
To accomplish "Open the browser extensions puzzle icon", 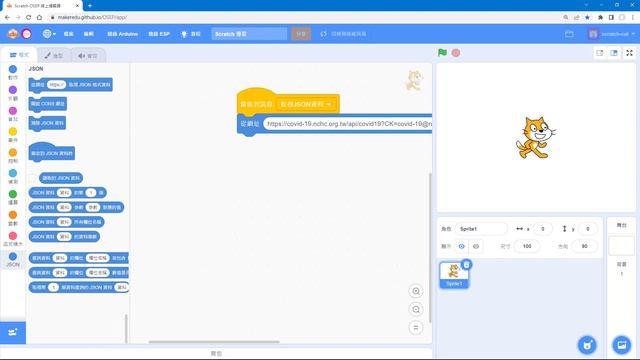I will [600, 17].
